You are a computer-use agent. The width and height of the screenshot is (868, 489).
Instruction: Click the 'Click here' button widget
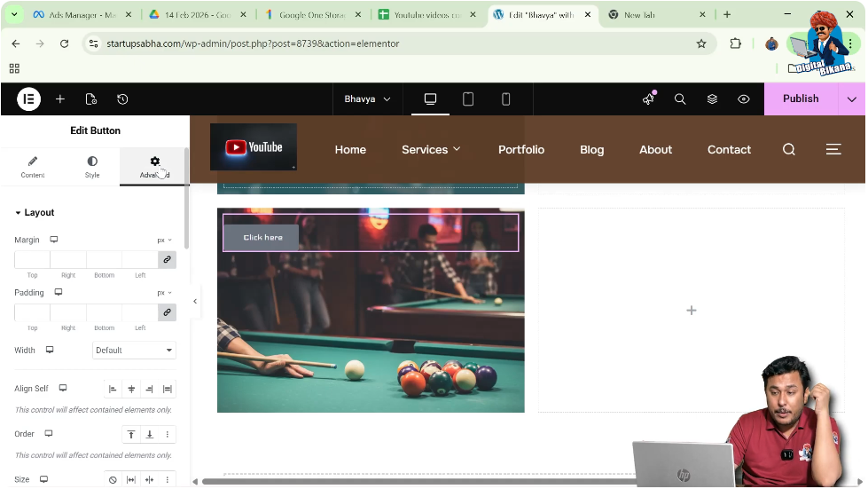262,238
